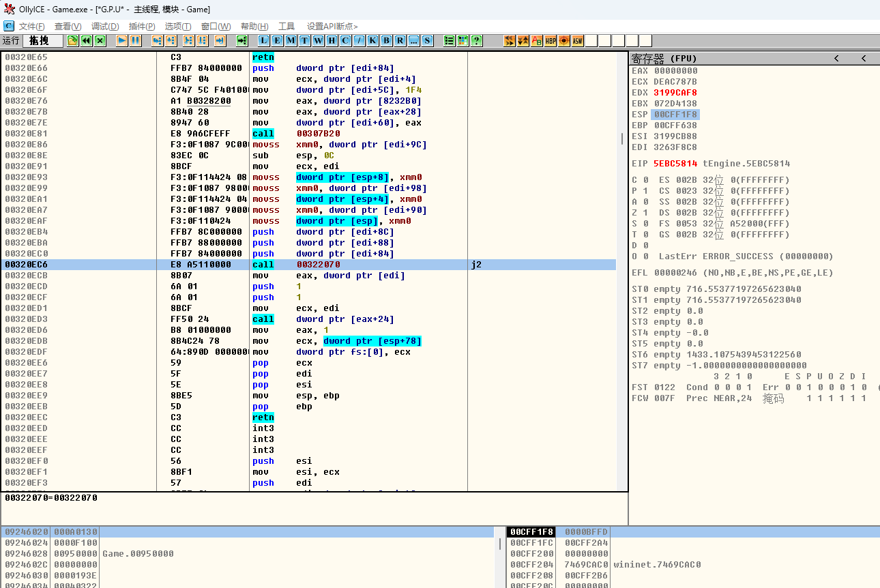Click the HBP hardware breakpoint plugin icon
Screen dimensions: 880x588
[551, 40]
